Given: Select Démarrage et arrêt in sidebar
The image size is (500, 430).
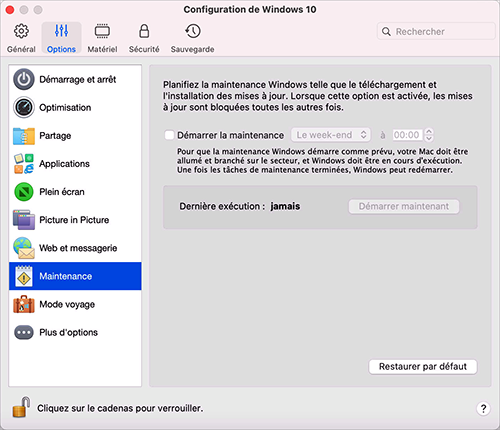Looking at the screenshot, I should [x=78, y=79].
